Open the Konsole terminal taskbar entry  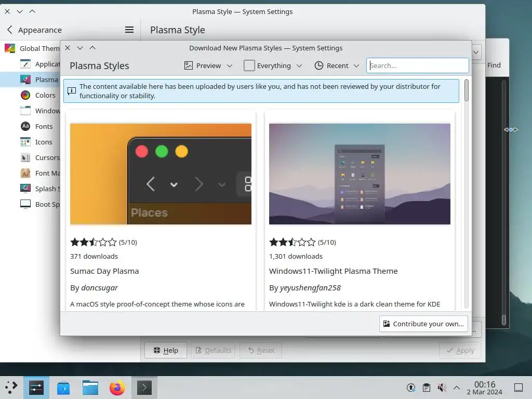[x=144, y=388]
